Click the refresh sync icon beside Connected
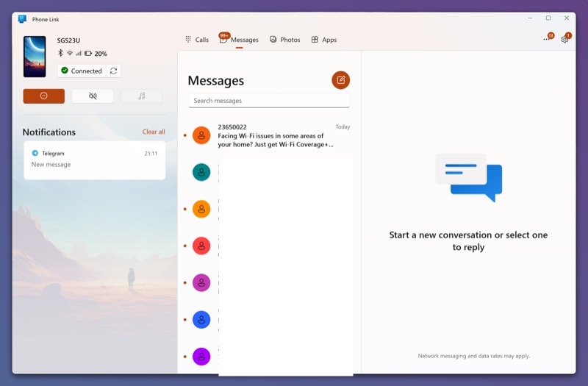The image size is (588, 386). [113, 71]
